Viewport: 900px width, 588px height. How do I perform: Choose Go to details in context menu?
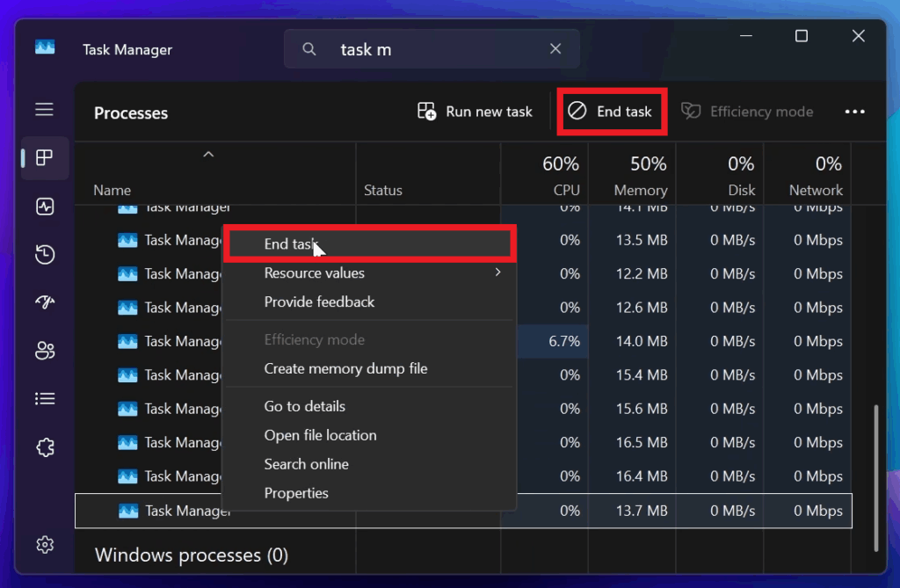pos(305,406)
